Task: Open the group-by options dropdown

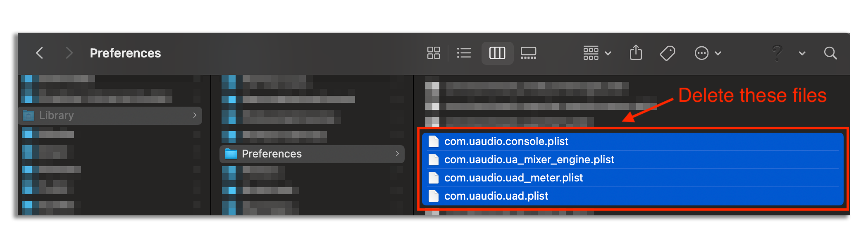Action: pos(597,53)
